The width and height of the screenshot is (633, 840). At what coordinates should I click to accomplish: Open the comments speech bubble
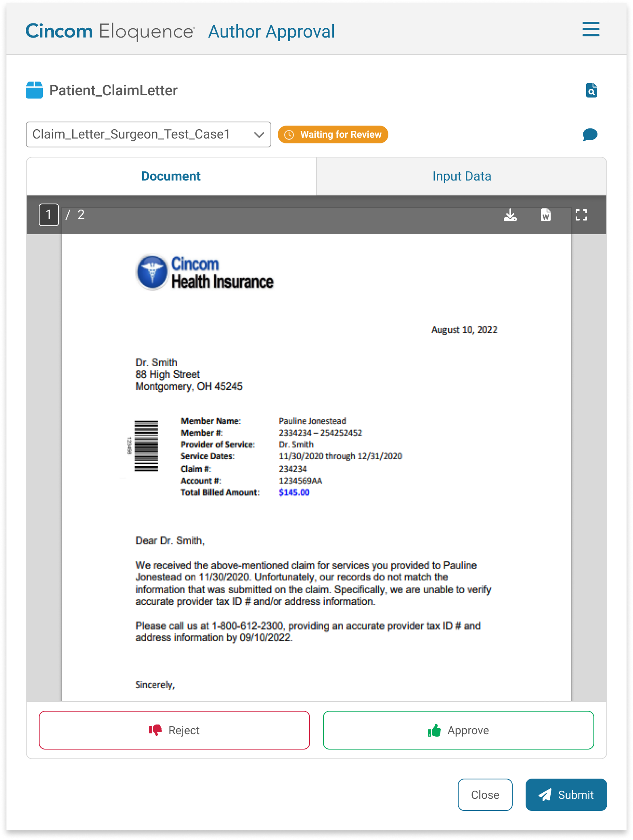590,134
